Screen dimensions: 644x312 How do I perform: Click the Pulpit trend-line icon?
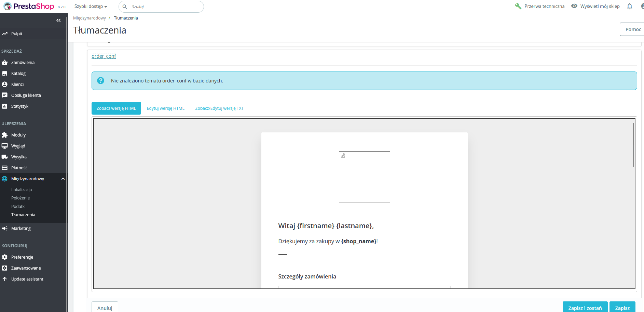[5, 34]
